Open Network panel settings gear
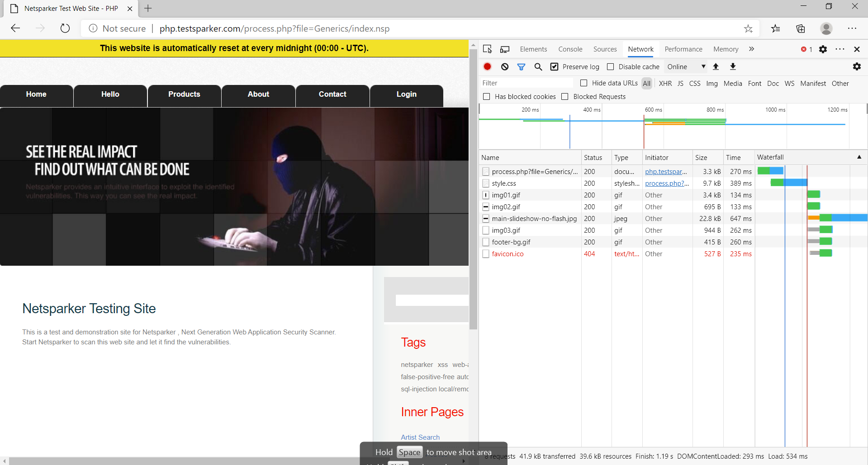 857,66
